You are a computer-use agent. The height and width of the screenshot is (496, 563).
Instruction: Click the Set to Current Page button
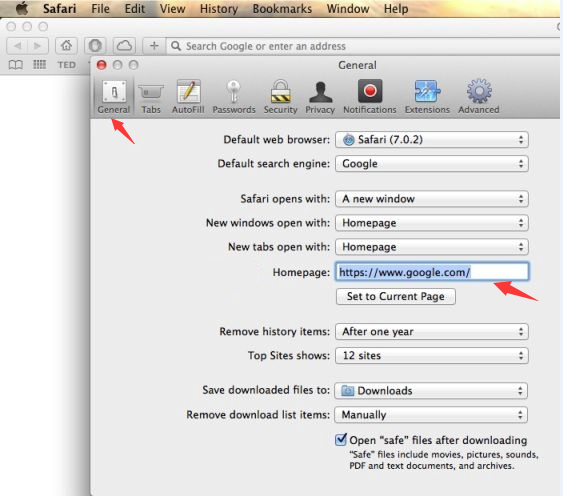coord(396,296)
